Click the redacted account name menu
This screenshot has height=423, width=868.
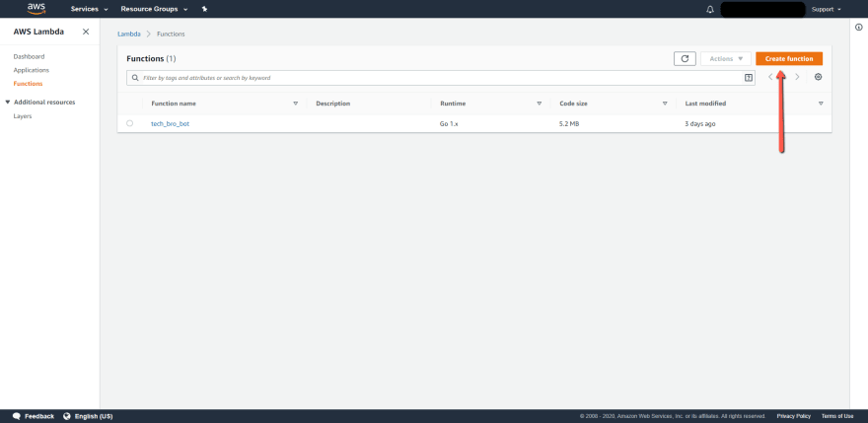coord(763,10)
